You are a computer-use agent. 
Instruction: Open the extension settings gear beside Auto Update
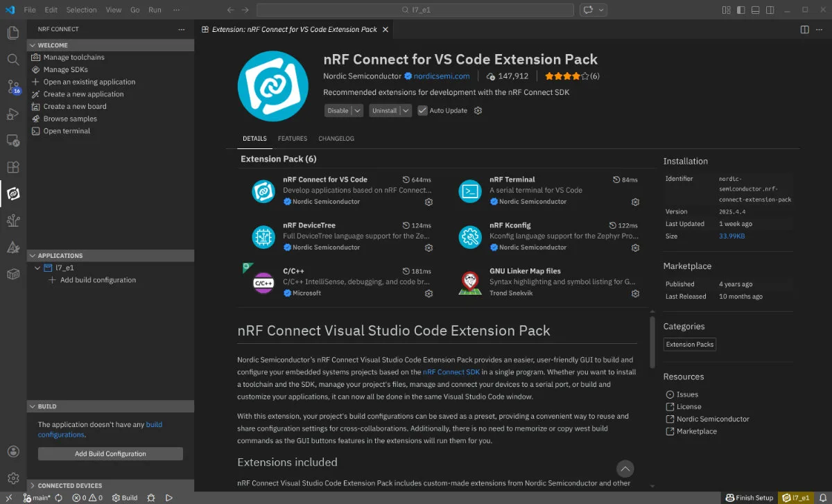point(478,111)
